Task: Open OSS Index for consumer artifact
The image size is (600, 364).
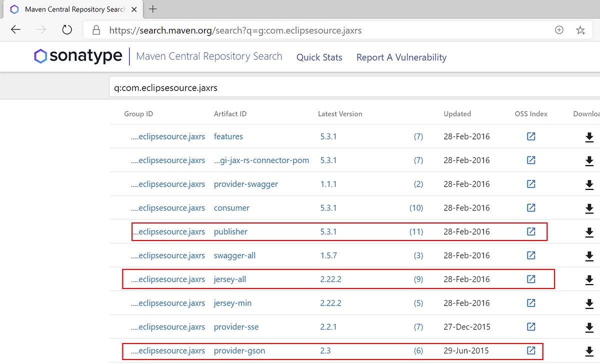Action: point(531,207)
